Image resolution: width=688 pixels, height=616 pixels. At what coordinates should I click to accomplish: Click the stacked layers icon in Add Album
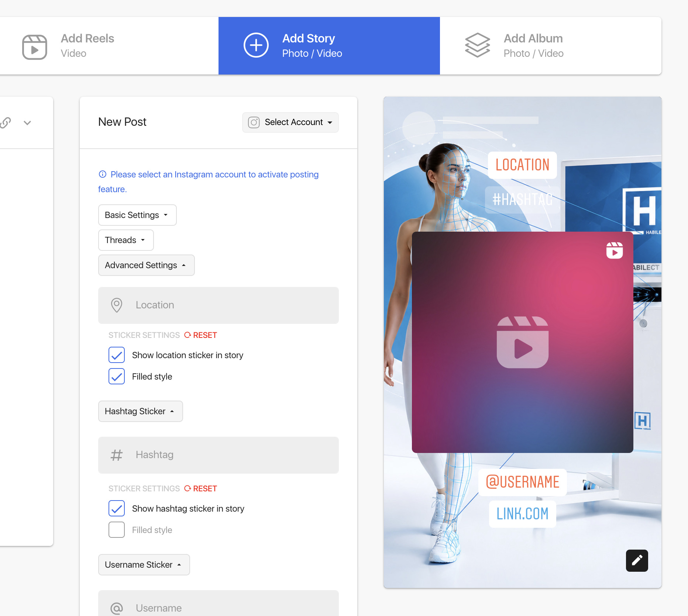(477, 45)
